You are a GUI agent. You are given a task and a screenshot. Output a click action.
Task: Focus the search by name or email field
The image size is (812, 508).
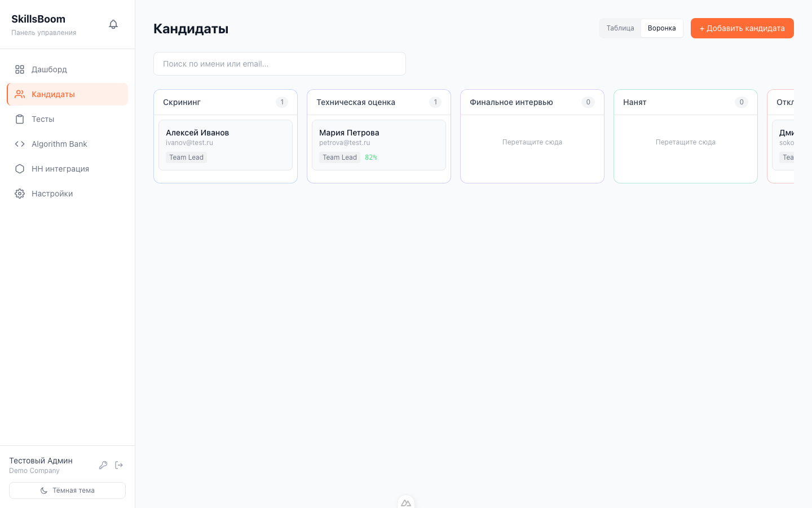[280, 64]
